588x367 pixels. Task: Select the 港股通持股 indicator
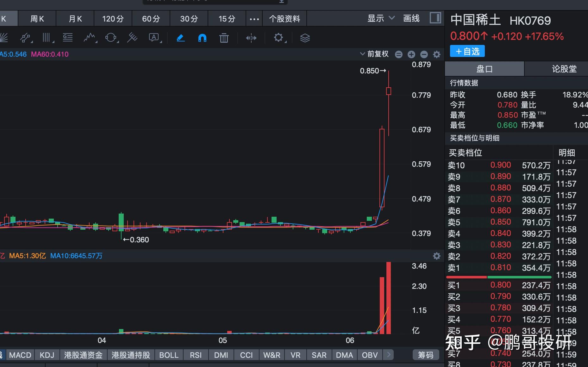pyautogui.click(x=131, y=355)
